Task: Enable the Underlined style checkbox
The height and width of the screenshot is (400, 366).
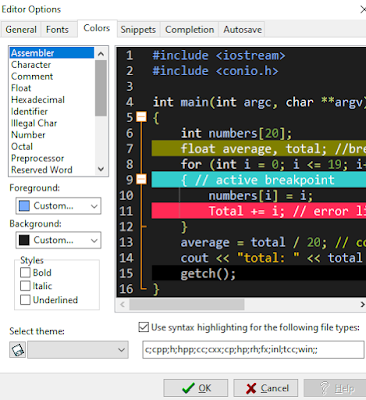Action: click(25, 300)
